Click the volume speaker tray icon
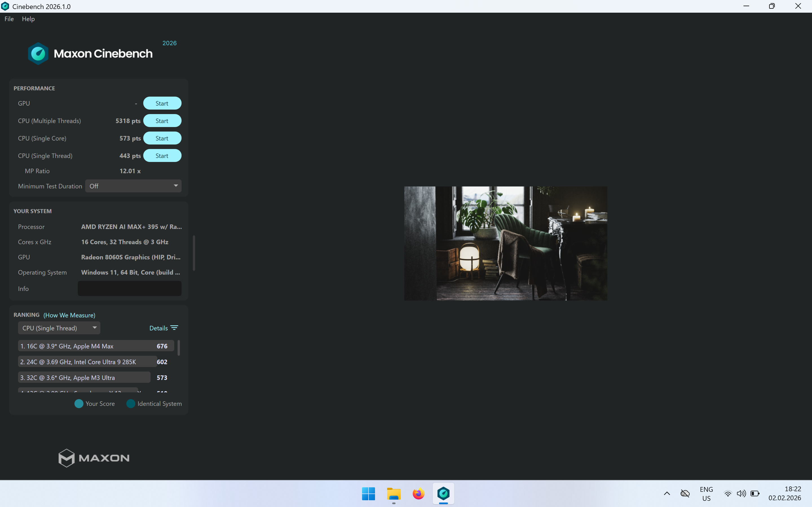The width and height of the screenshot is (812, 507). coord(741,493)
